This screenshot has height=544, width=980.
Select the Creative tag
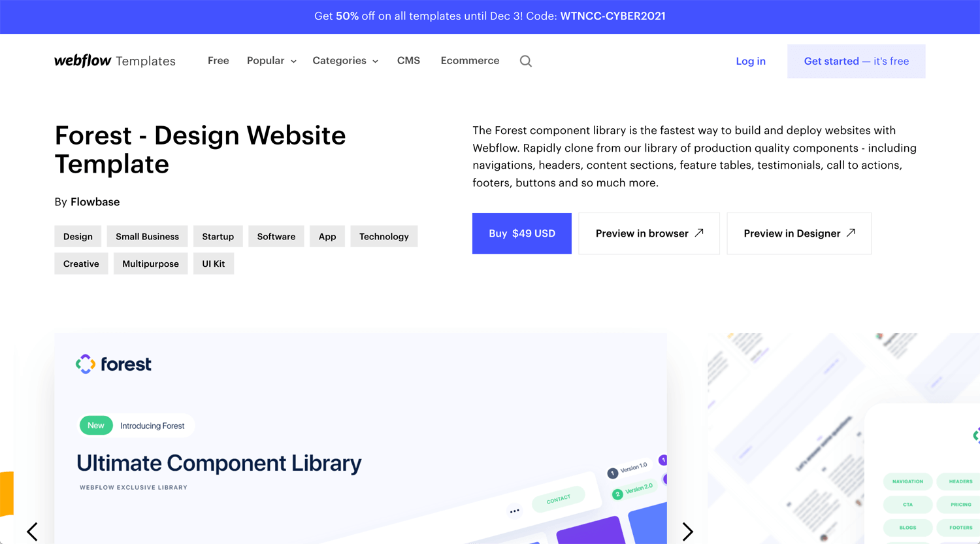point(81,264)
